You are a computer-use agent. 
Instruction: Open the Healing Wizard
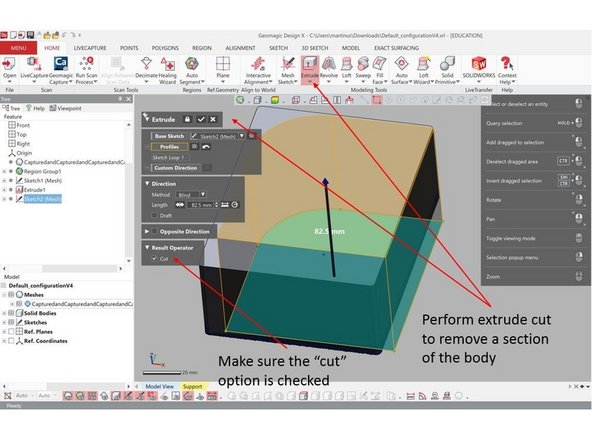pyautogui.click(x=167, y=63)
